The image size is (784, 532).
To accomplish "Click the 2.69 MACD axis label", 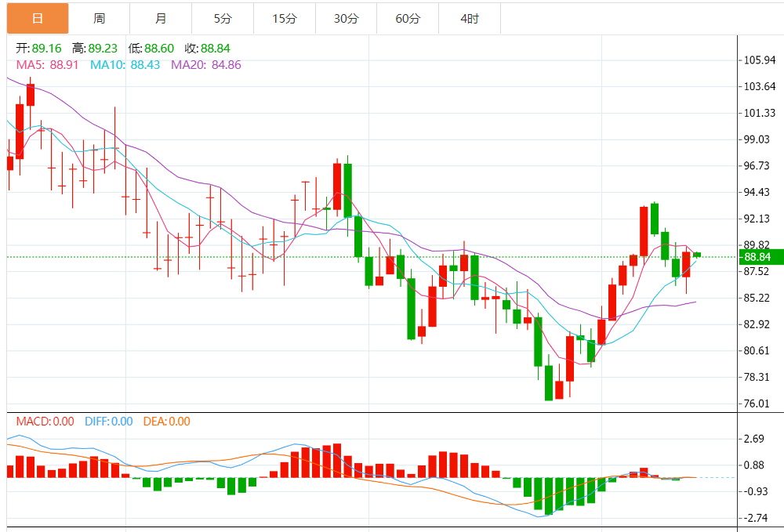I will coord(754,439).
